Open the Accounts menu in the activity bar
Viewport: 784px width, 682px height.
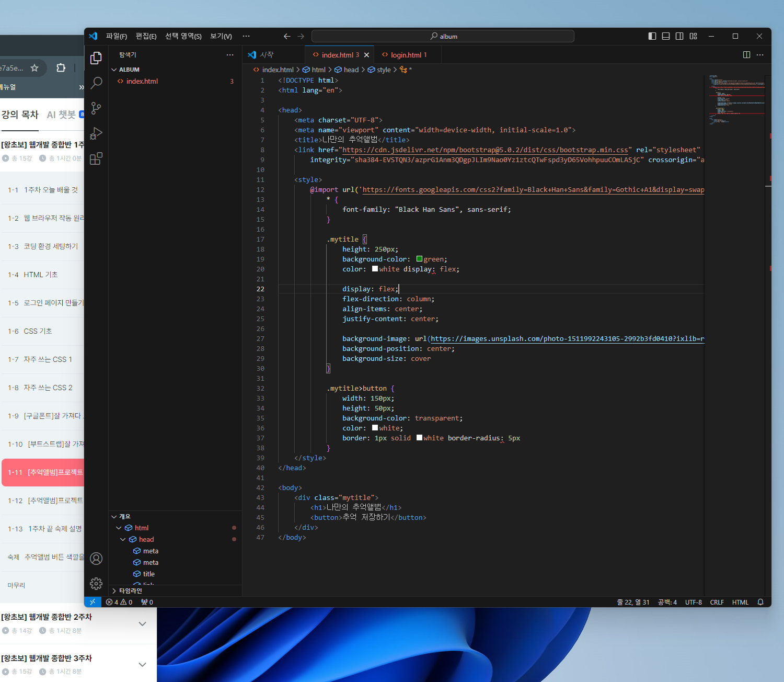click(96, 559)
